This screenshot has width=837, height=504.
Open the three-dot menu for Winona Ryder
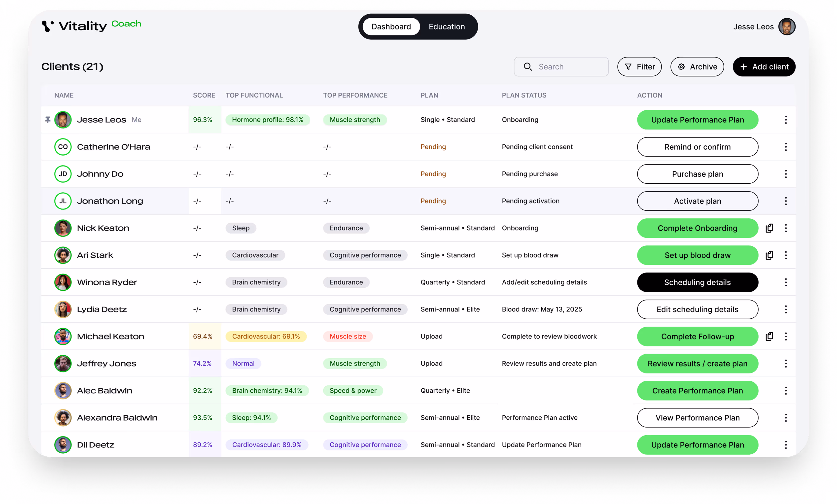785,282
